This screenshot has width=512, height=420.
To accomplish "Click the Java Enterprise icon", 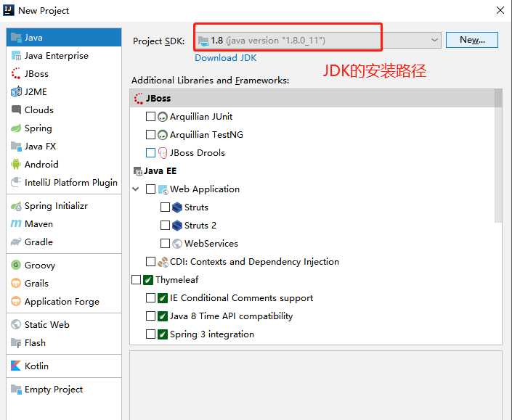I will [x=16, y=56].
